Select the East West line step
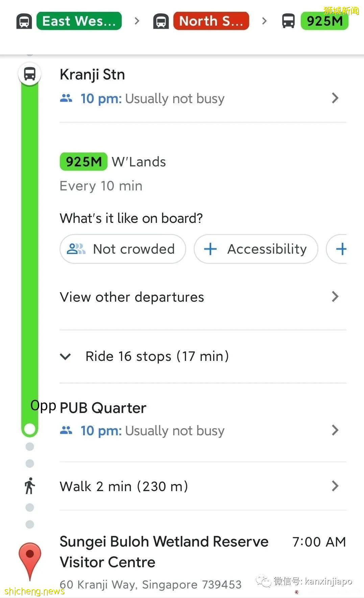Screen dimensions: 364x598 [79, 21]
